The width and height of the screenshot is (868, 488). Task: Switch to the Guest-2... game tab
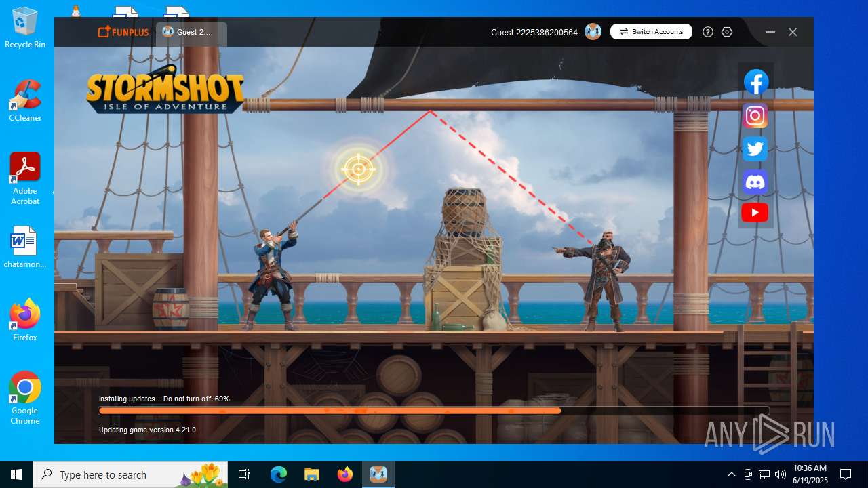tap(191, 34)
